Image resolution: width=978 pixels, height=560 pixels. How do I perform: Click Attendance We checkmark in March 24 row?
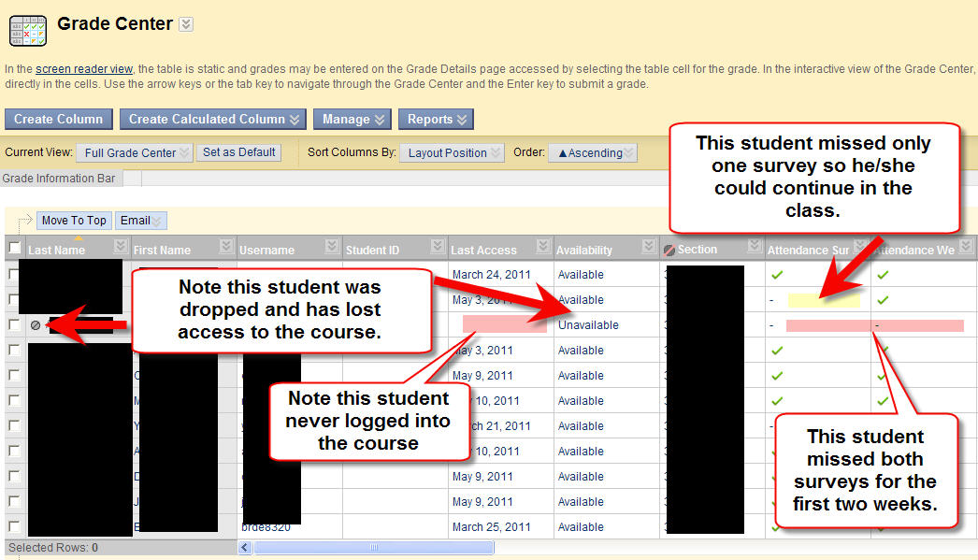pos(883,274)
